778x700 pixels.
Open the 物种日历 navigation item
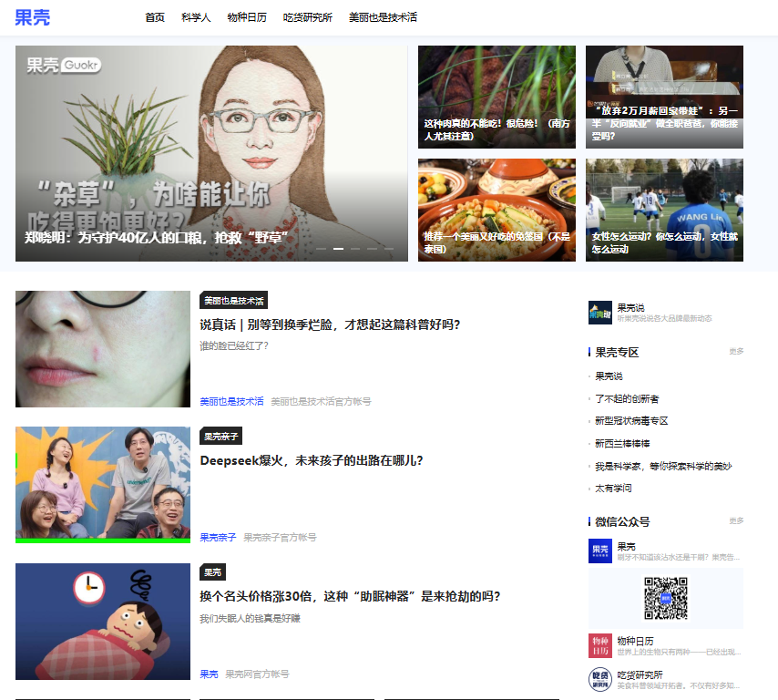click(x=247, y=17)
